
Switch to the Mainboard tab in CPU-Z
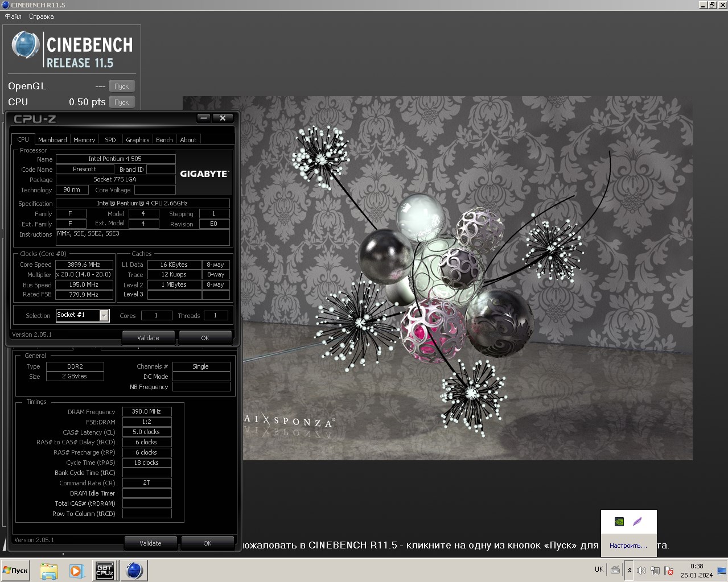point(52,140)
